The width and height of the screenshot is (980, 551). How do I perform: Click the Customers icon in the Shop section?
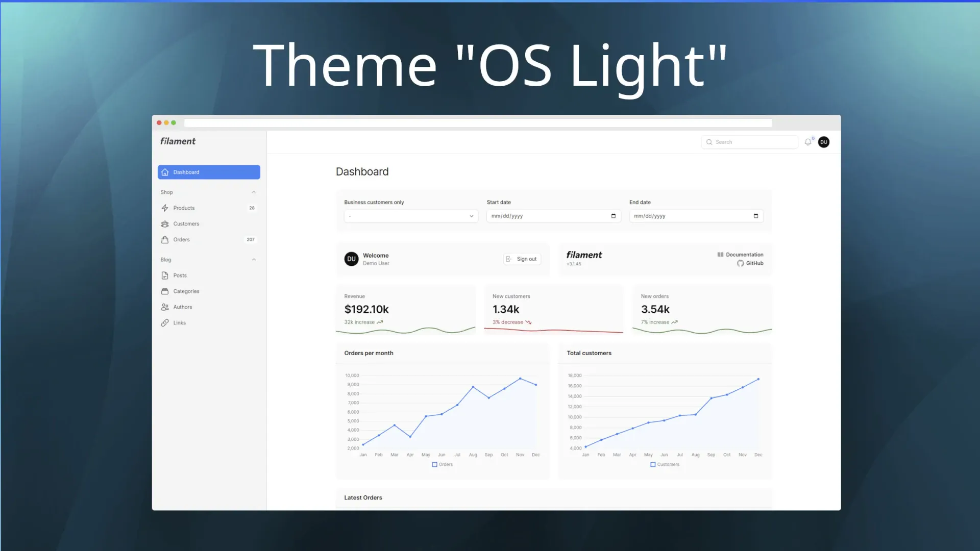pos(164,223)
